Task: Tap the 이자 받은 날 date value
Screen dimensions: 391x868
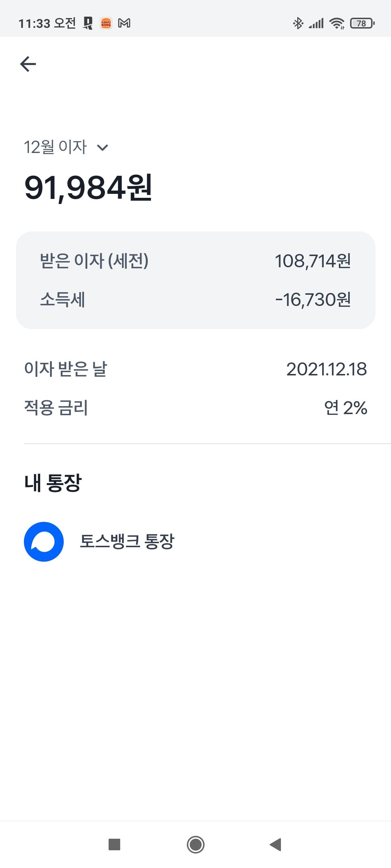Action: pos(326,369)
